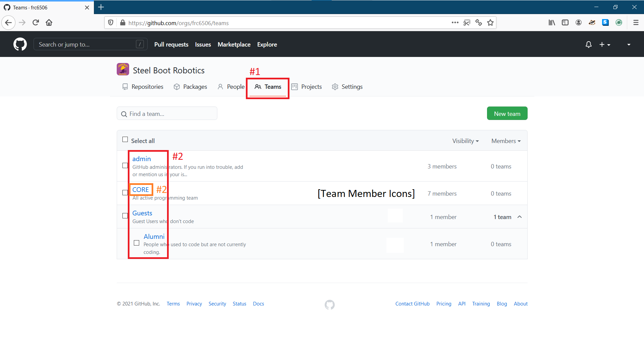Viewport: 644px width, 345px height.
Task: Check the CORE team checkbox
Action: click(125, 193)
